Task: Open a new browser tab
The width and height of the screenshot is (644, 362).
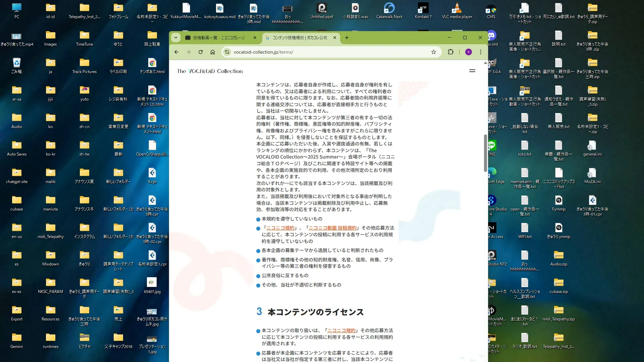Action: coord(347,38)
